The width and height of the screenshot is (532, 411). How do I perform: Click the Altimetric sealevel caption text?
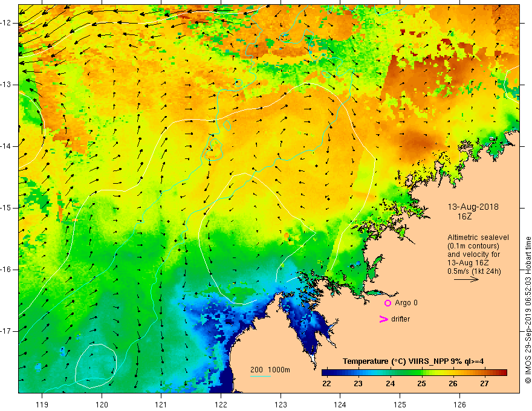tap(478, 238)
